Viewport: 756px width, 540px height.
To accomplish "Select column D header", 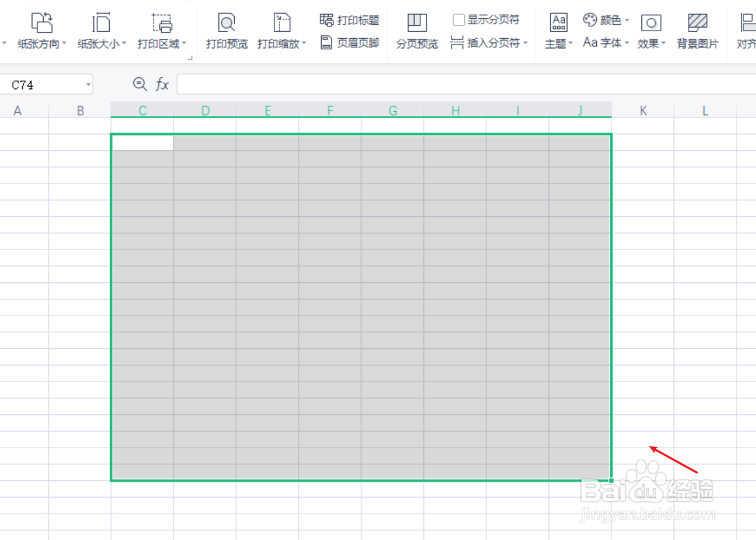I will click(x=205, y=111).
